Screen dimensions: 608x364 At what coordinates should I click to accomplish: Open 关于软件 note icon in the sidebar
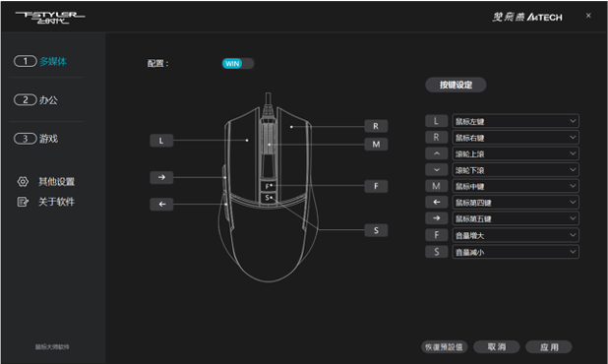coord(23,202)
